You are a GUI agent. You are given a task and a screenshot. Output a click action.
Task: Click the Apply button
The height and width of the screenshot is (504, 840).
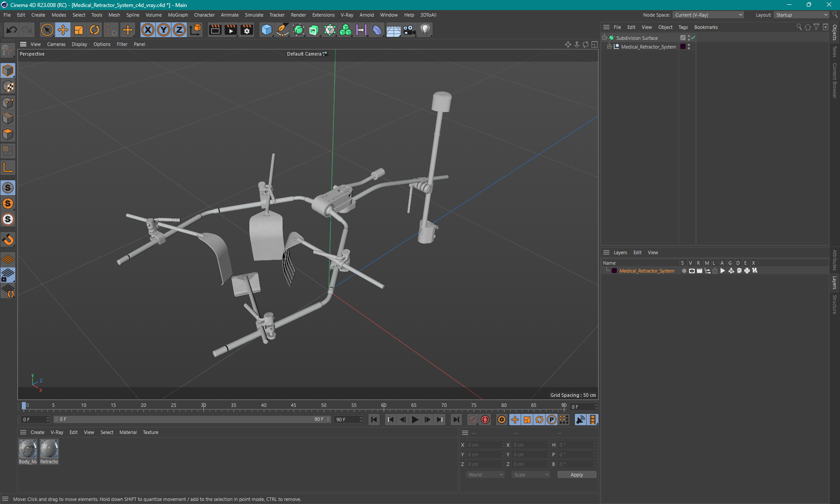577,475
